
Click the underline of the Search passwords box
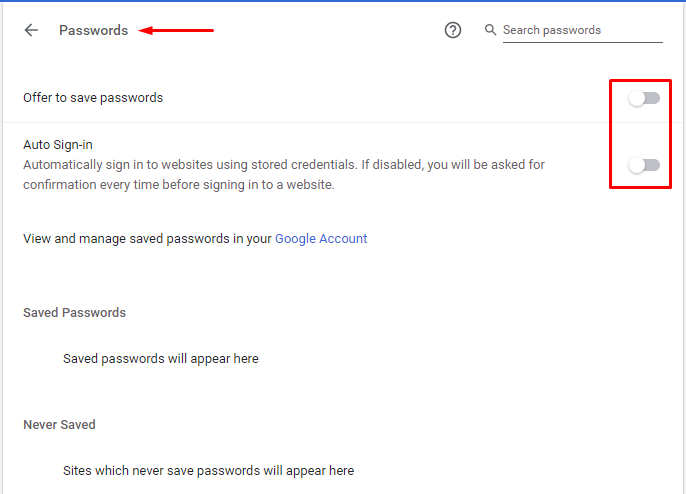[582, 42]
